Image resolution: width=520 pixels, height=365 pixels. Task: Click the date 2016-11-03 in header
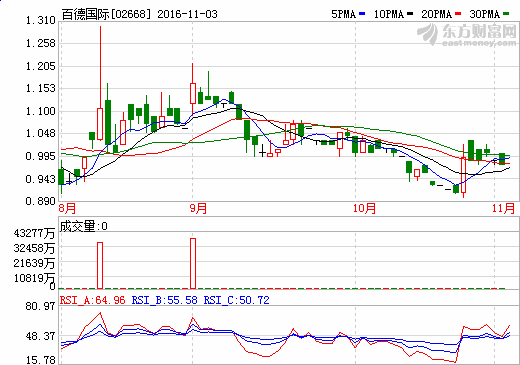click(x=187, y=14)
